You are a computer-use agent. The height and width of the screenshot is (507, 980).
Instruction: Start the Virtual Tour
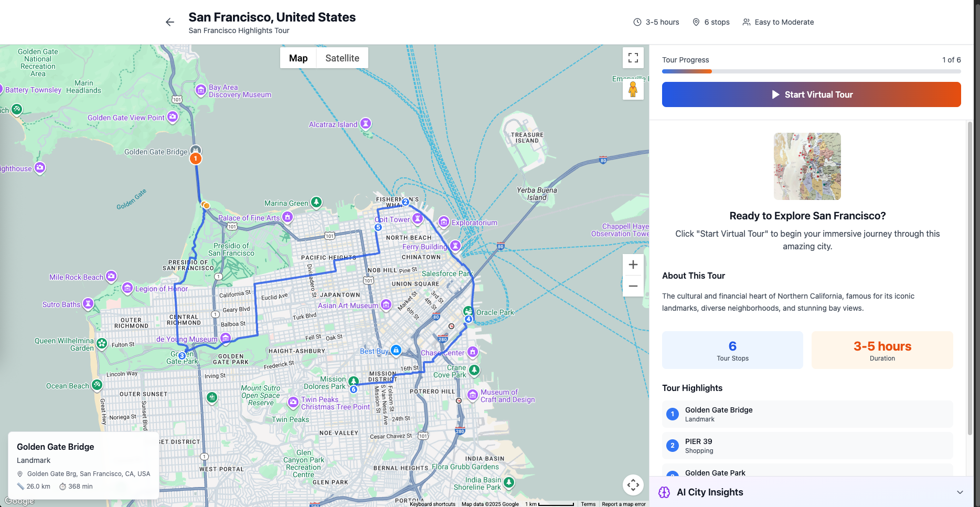click(811, 94)
